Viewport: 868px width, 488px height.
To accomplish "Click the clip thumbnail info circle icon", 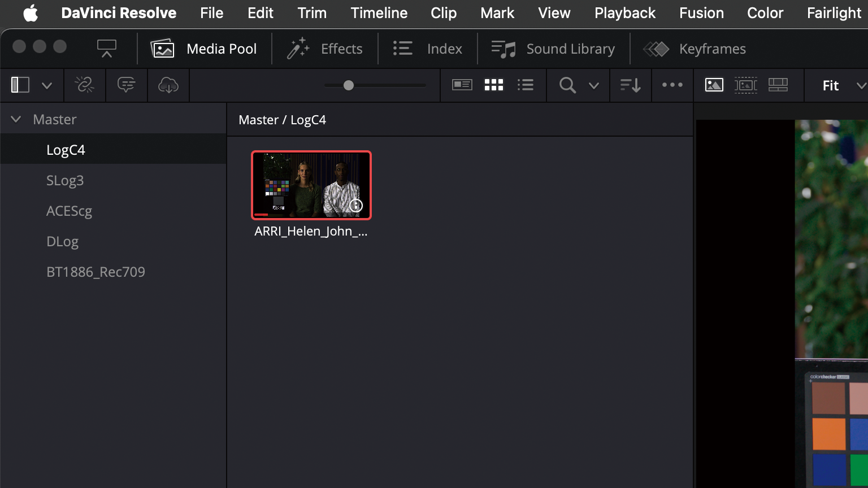I will (355, 206).
